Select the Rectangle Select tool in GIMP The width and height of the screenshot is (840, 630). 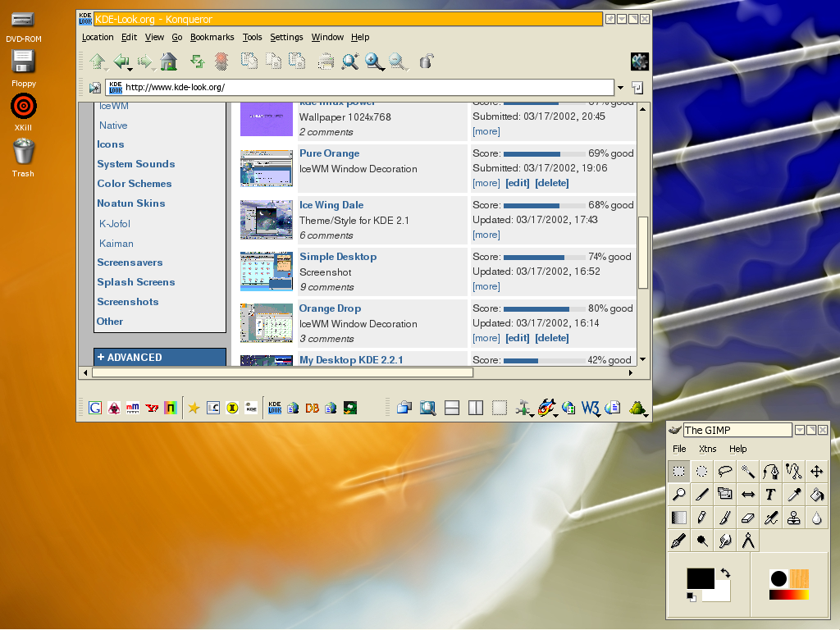coord(678,472)
